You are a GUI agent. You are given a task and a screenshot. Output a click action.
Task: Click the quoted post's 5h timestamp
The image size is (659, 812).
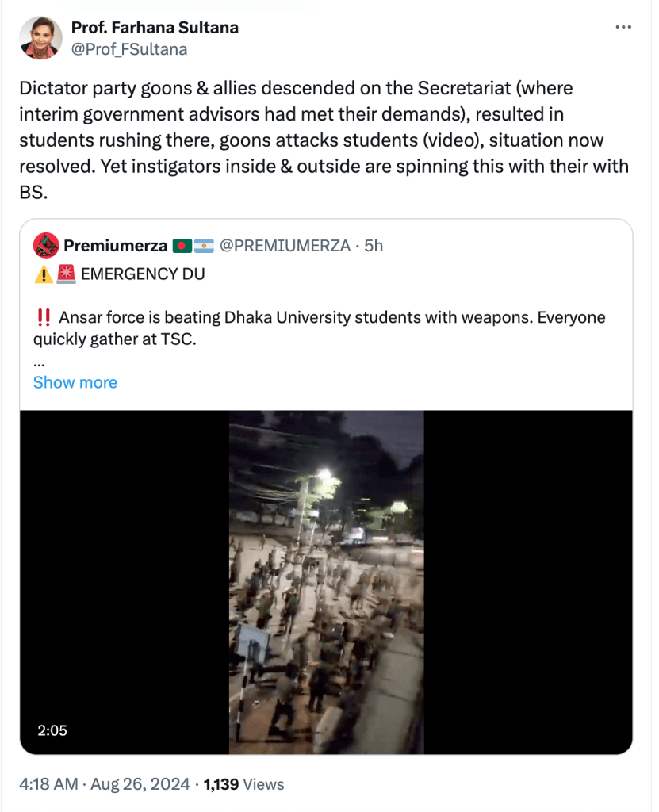coord(373,246)
